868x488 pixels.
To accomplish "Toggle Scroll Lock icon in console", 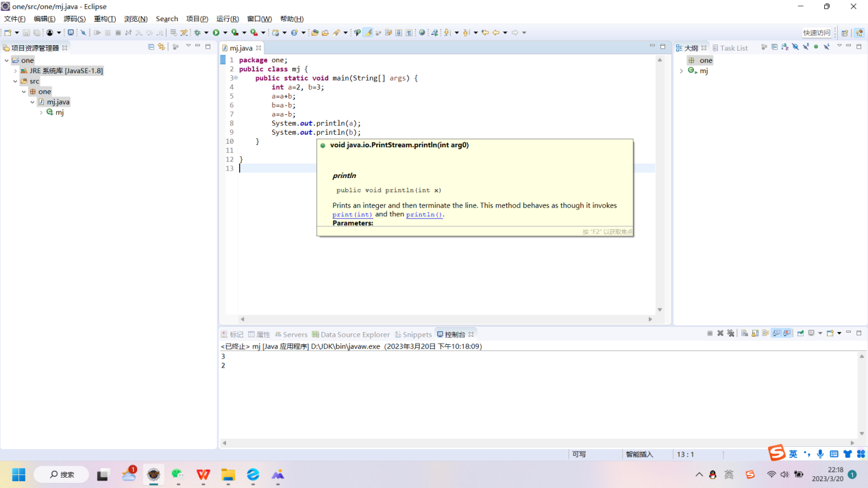I will [755, 333].
